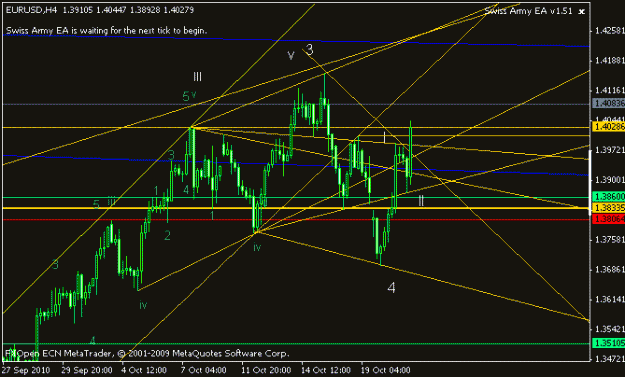
Task: Select the green 5 label with small v
Action: (x=189, y=96)
